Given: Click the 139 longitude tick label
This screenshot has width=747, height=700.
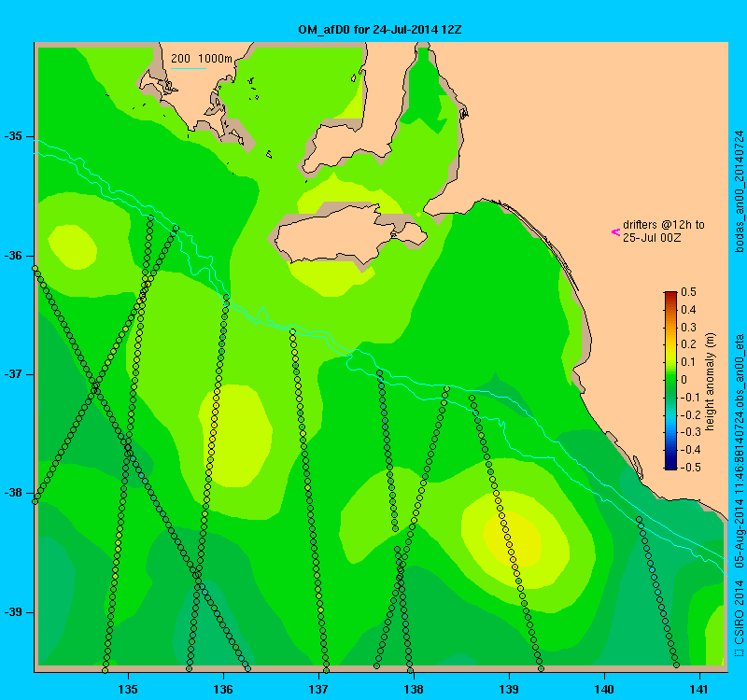Looking at the screenshot, I should tap(509, 689).
